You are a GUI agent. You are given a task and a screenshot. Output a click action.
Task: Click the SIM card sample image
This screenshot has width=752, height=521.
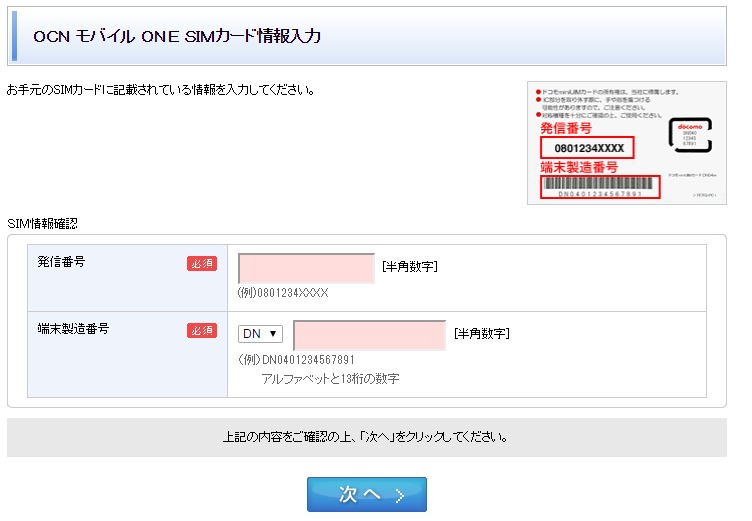pyautogui.click(x=627, y=143)
